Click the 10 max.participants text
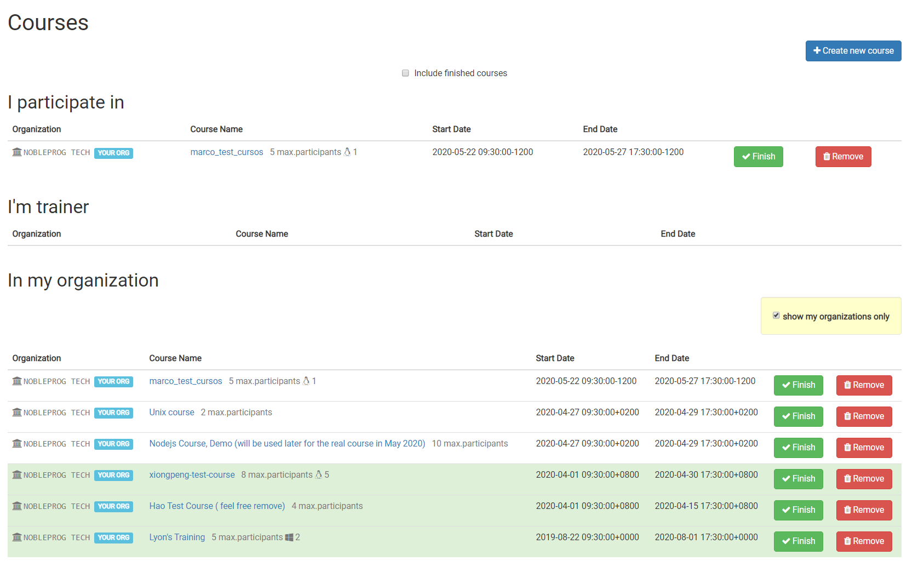Screen dimensions: 924x578 tap(470, 444)
